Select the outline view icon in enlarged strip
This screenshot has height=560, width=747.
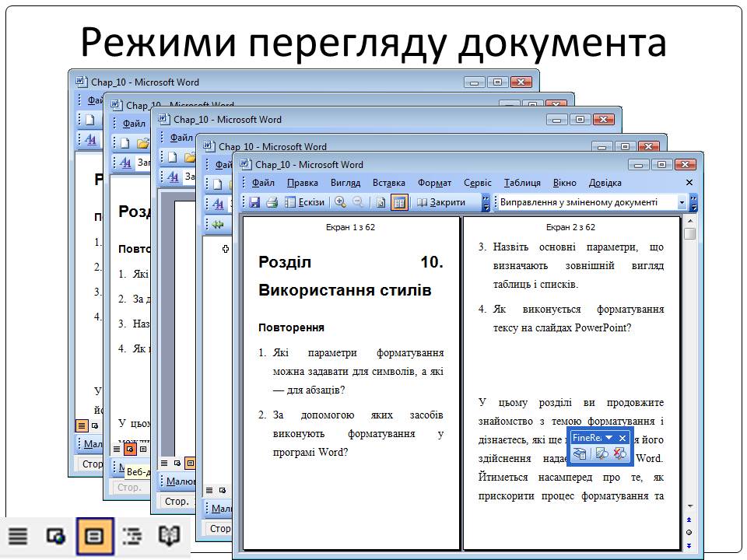(133, 536)
